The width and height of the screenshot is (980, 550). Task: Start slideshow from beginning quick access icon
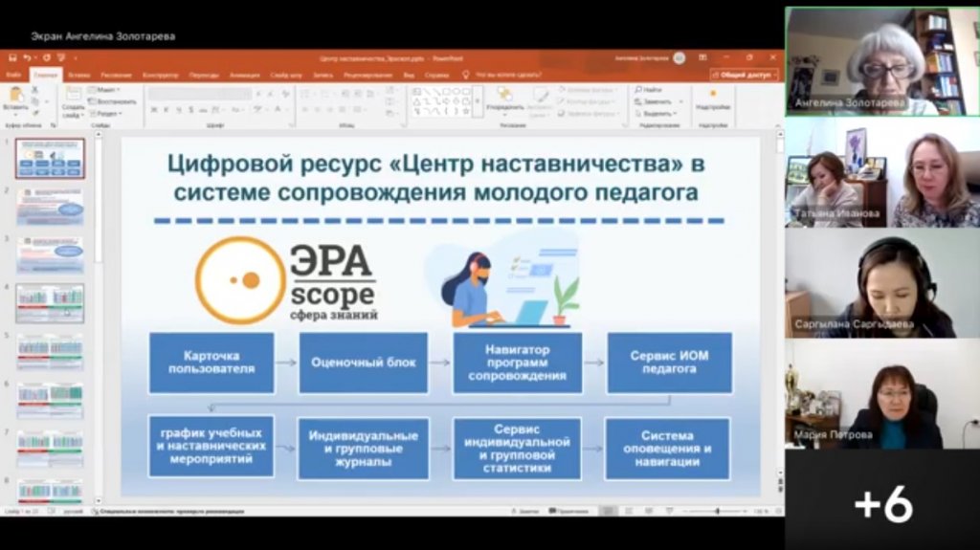point(60,58)
